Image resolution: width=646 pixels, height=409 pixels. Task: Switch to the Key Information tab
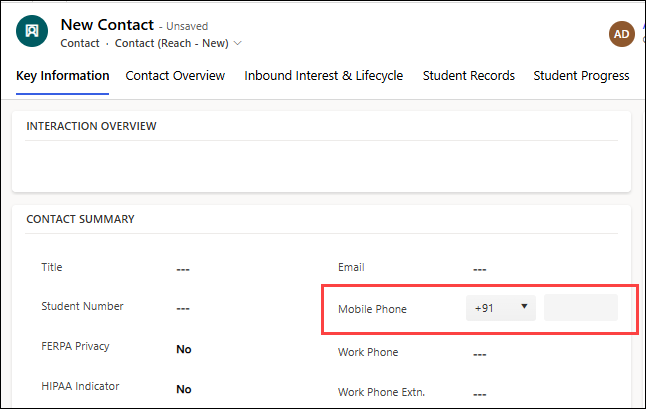pos(63,76)
